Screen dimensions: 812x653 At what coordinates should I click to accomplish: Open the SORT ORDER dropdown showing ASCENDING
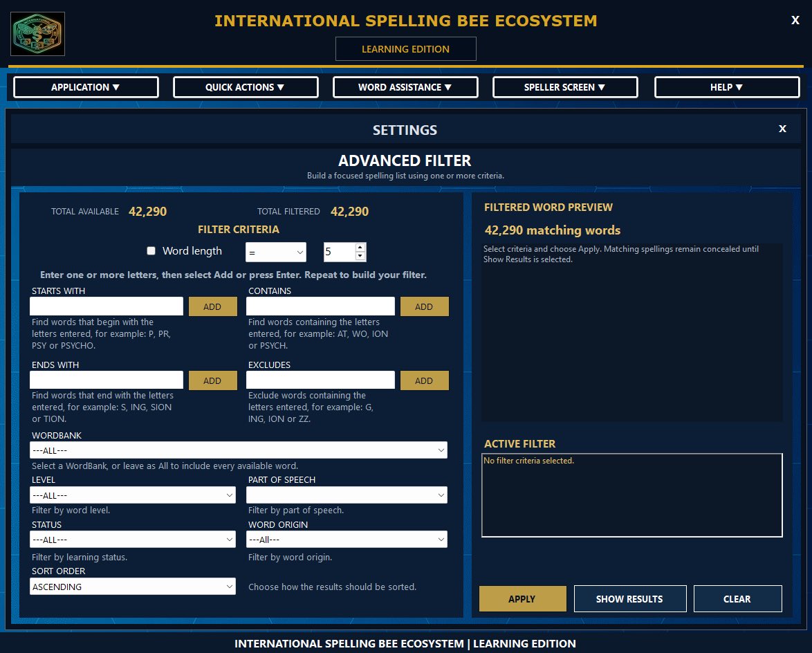click(x=133, y=587)
